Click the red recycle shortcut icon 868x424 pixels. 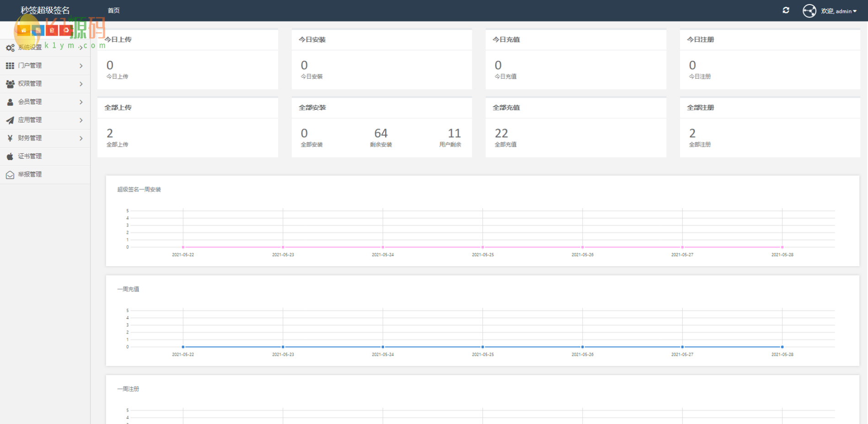point(66,30)
